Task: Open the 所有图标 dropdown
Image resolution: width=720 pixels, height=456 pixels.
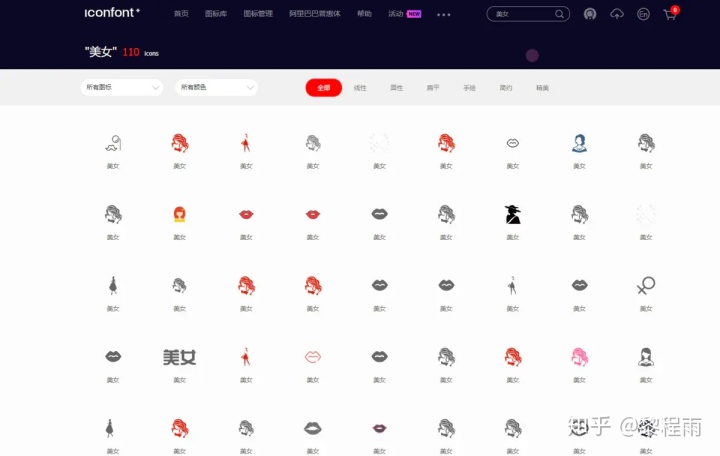Action: [122, 87]
